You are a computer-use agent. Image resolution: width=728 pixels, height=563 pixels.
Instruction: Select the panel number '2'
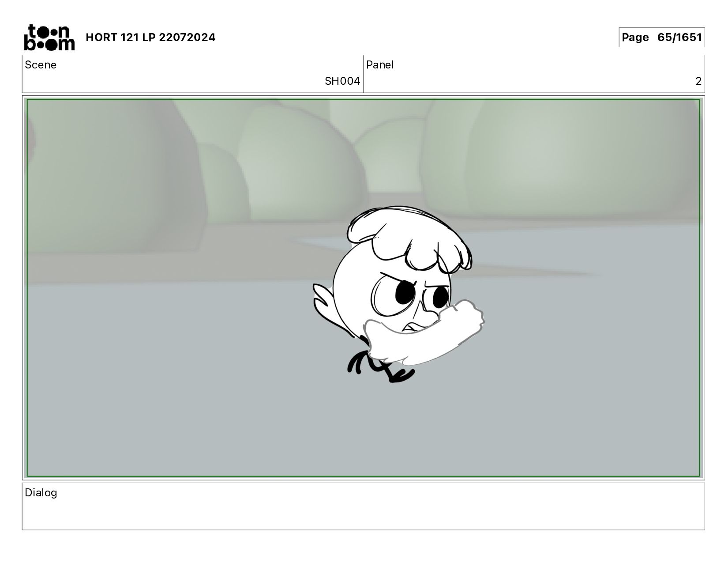tap(698, 81)
